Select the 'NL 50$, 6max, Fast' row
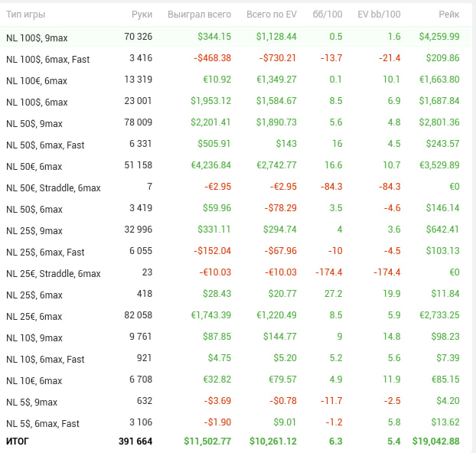 tap(236, 144)
